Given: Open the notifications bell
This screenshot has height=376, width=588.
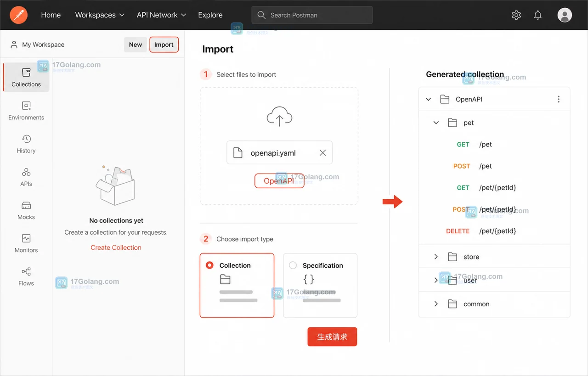Looking at the screenshot, I should [538, 15].
